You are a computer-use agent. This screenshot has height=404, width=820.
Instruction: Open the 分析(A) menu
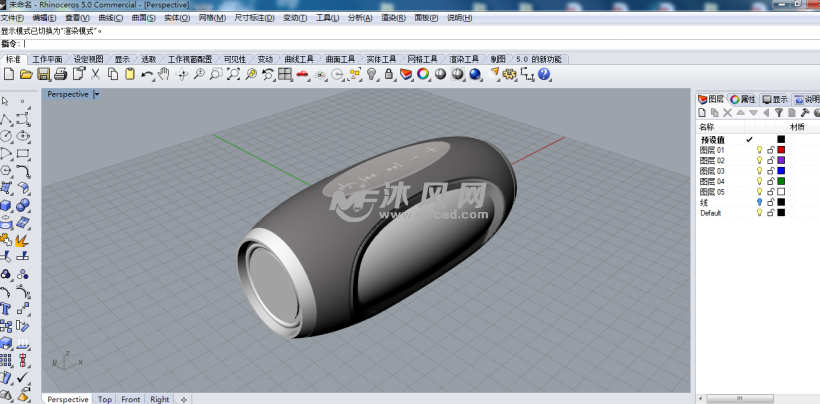(360, 18)
